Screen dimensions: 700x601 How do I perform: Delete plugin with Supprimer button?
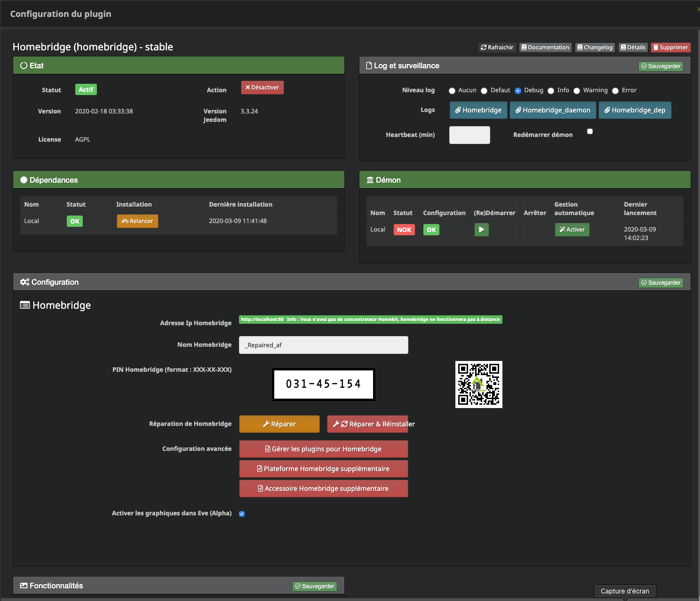[x=670, y=48]
